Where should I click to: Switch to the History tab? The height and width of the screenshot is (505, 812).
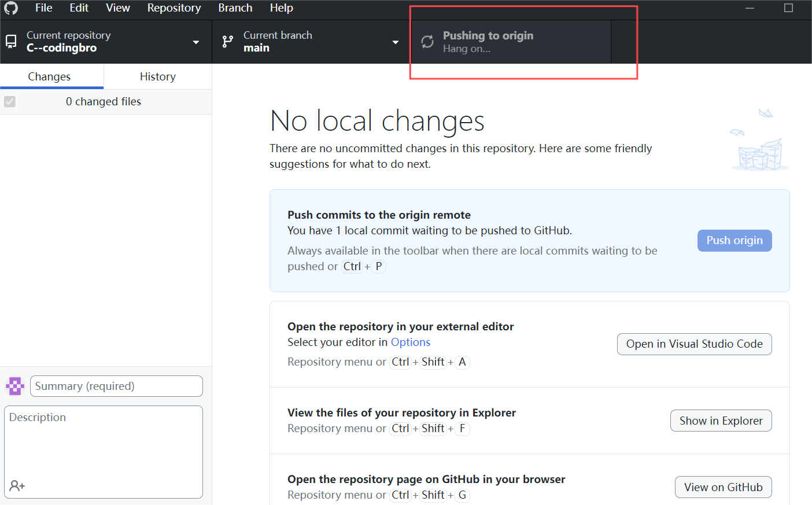158,76
